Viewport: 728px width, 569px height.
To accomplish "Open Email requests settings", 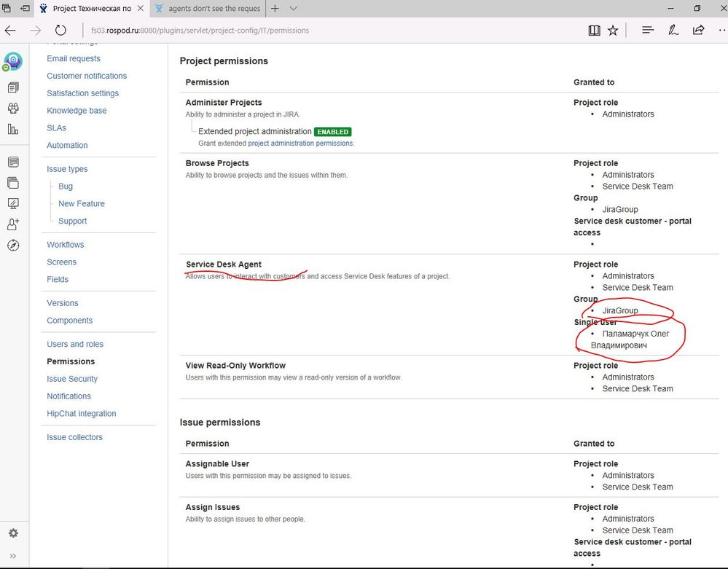I will [74, 58].
